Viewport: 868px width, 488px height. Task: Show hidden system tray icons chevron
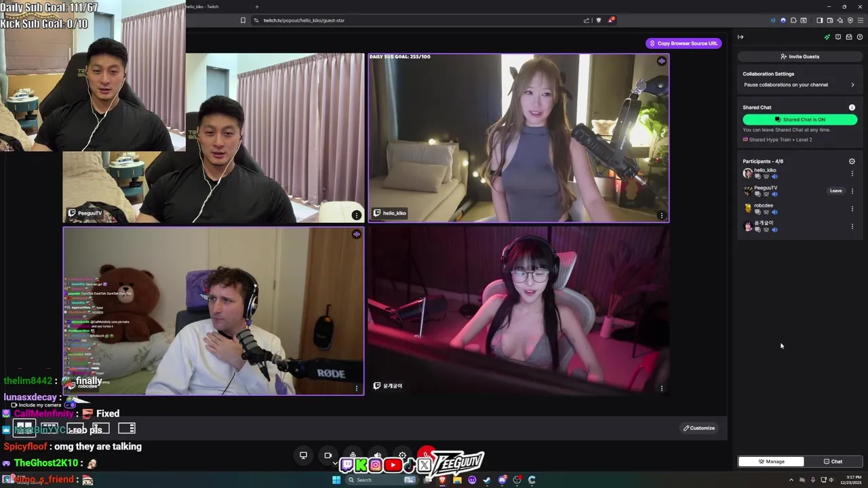(x=791, y=480)
